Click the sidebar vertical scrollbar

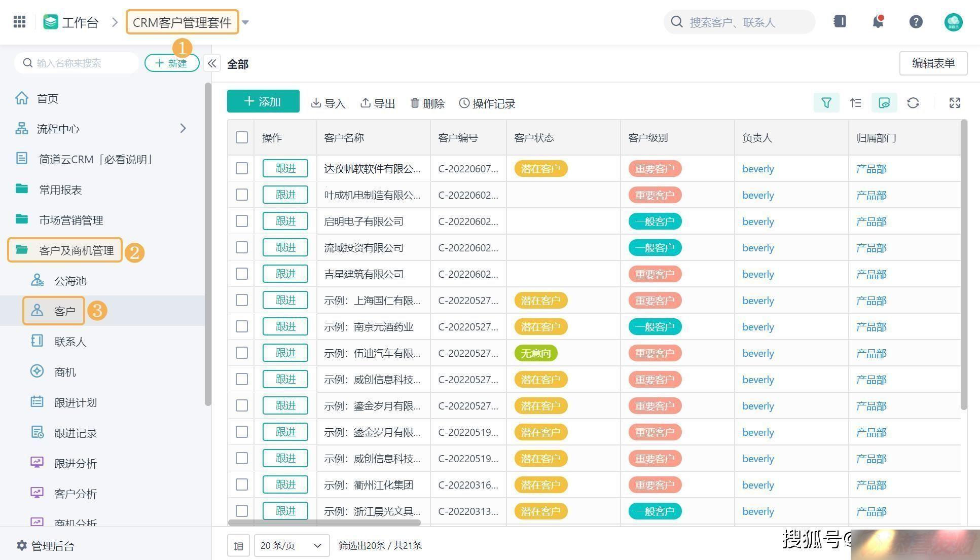click(x=208, y=244)
